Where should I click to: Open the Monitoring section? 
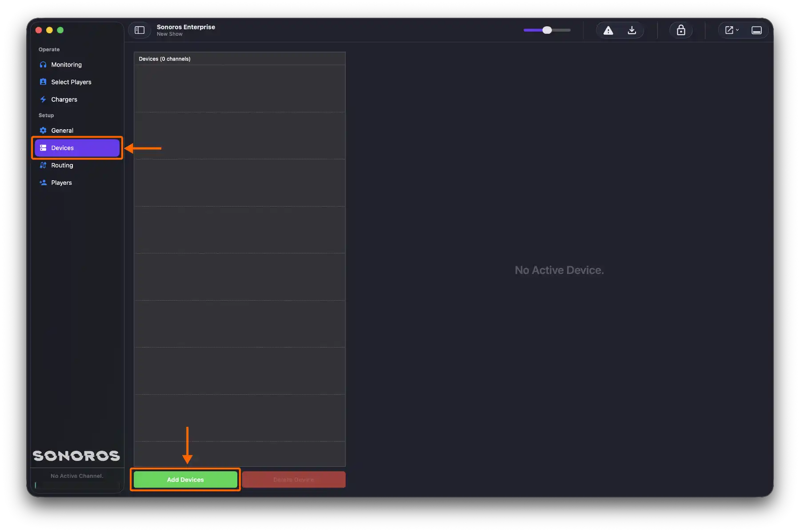(77, 64)
